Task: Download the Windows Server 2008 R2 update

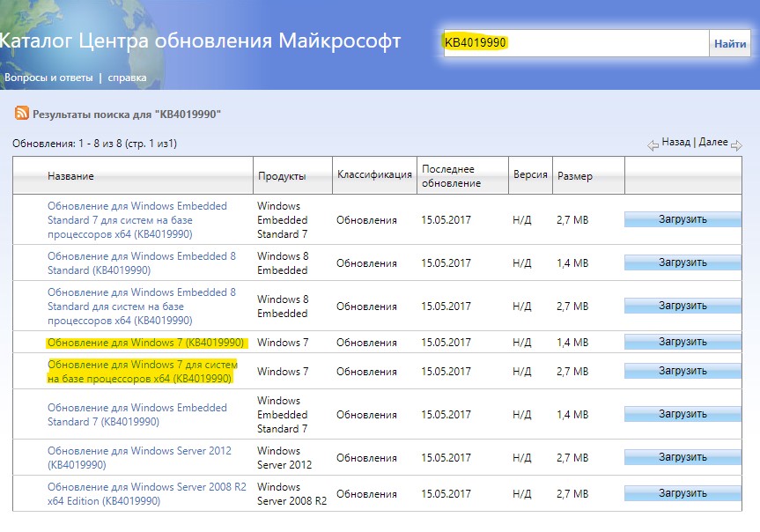Action: [683, 493]
